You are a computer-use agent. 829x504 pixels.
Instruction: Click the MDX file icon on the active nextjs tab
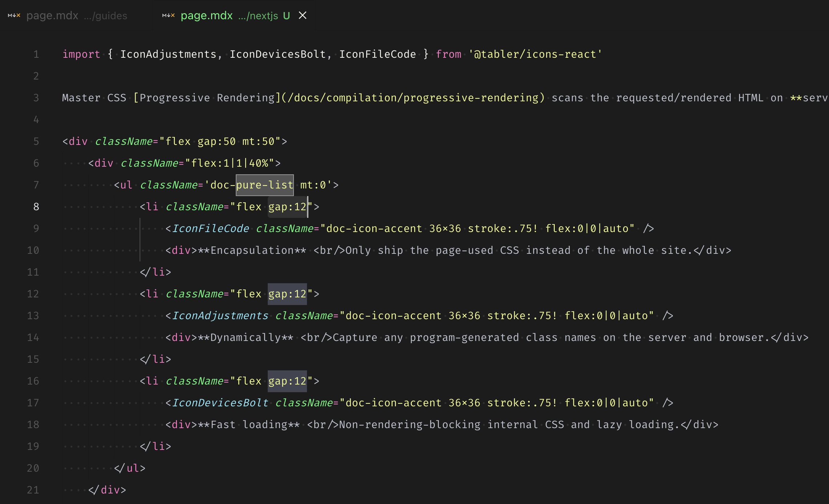tap(168, 15)
